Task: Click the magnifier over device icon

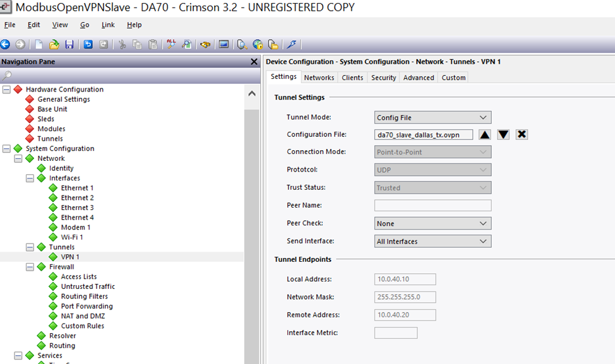Action: tap(242, 45)
